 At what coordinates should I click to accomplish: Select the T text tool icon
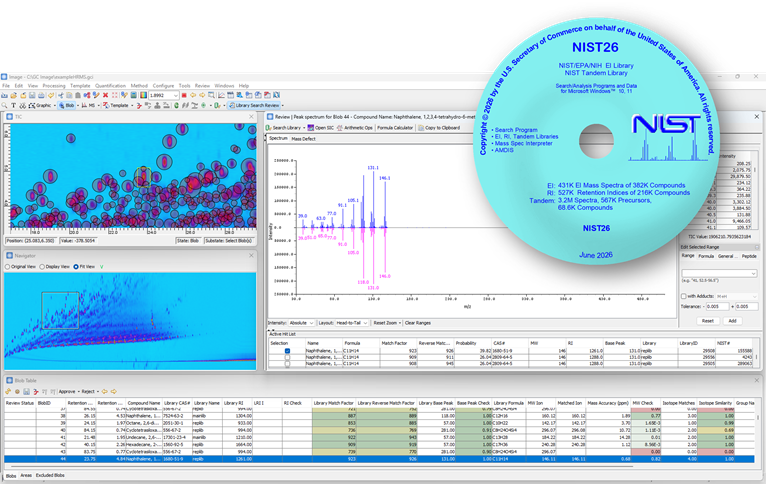pyautogui.click(x=13, y=105)
